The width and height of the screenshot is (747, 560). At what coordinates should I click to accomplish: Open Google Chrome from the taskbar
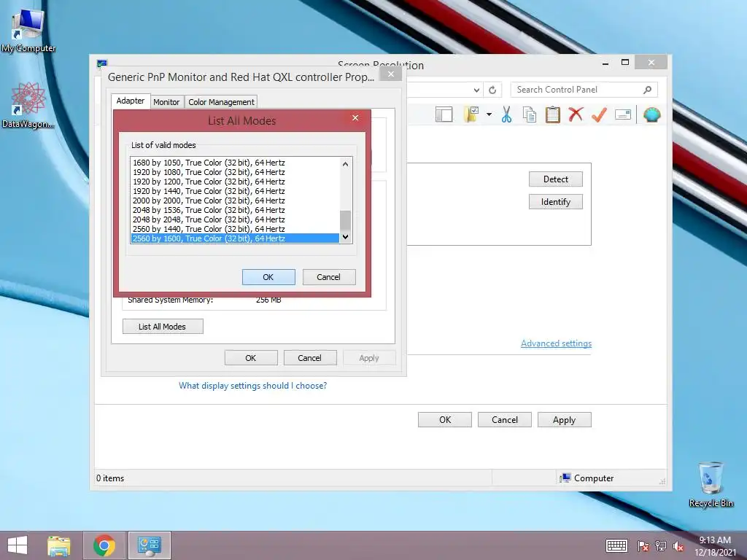pos(104,545)
